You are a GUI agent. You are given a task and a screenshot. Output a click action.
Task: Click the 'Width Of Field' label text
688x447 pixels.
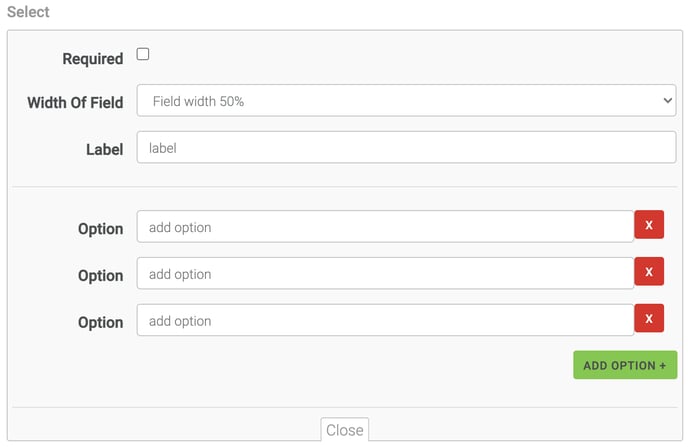[75, 102]
